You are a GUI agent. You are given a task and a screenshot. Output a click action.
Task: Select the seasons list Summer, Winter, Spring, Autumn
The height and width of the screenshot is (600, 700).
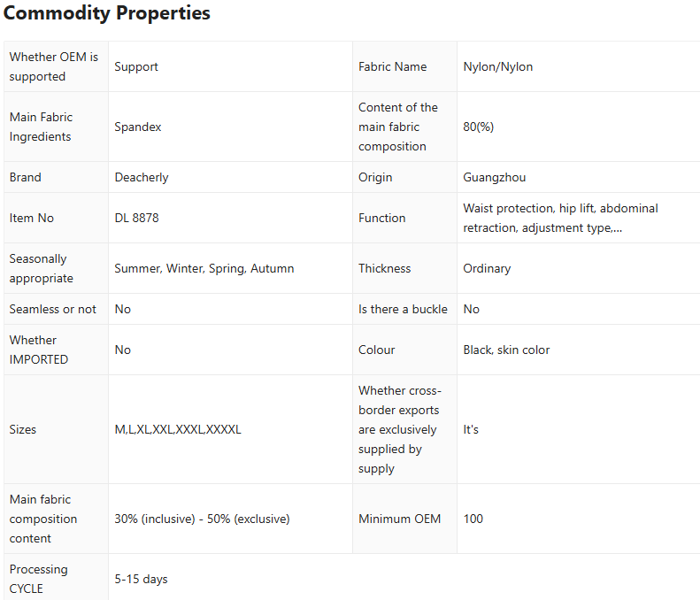(x=204, y=268)
